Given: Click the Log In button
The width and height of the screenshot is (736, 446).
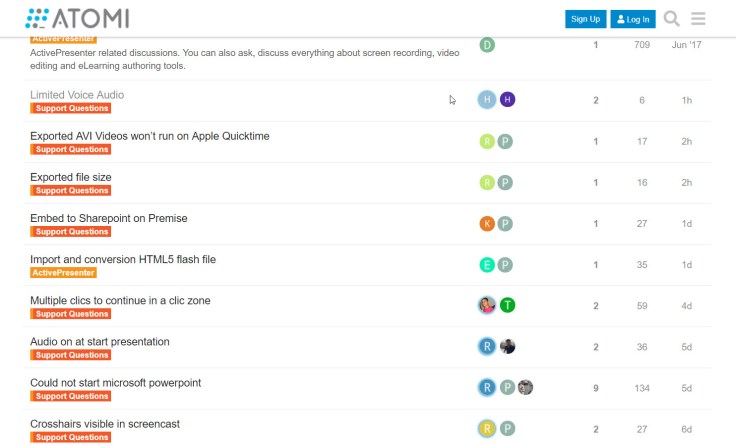Looking at the screenshot, I should pyautogui.click(x=633, y=19).
